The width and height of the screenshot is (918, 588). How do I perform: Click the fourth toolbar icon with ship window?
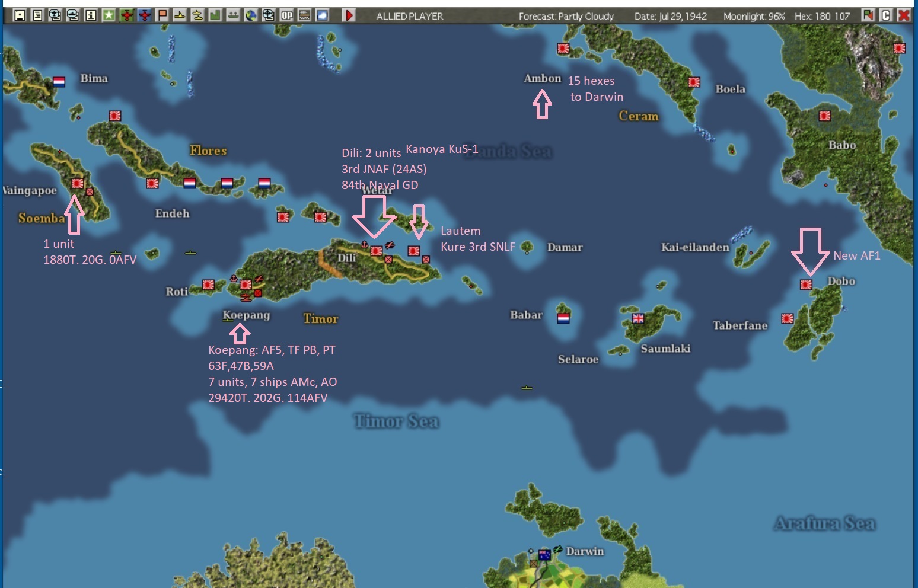(73, 15)
